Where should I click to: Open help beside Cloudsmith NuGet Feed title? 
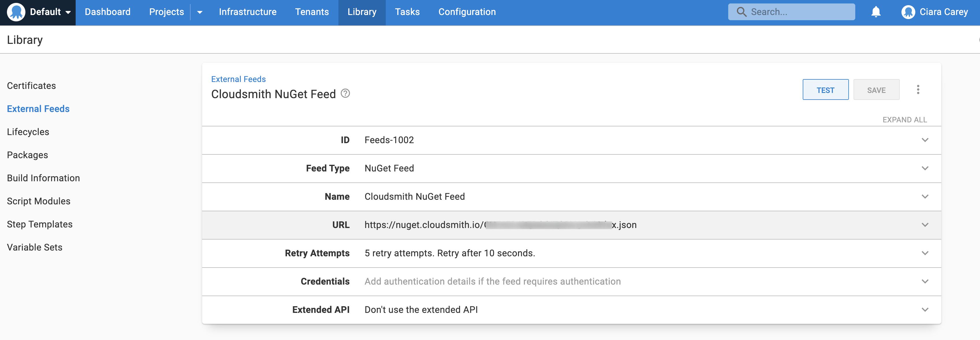[x=345, y=94]
